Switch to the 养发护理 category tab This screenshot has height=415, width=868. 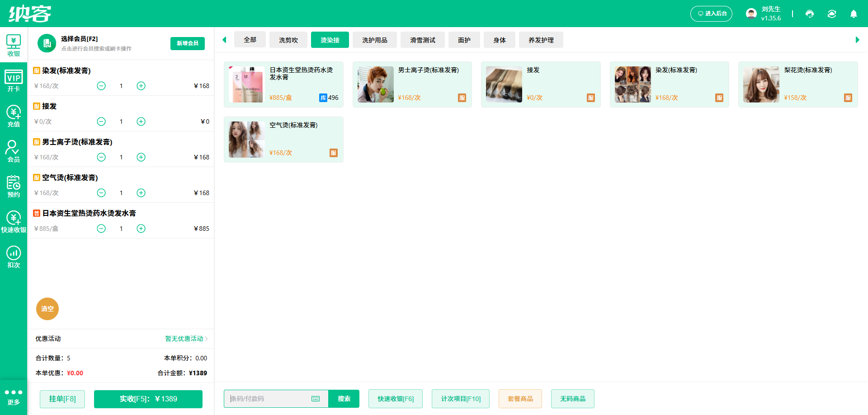(541, 40)
